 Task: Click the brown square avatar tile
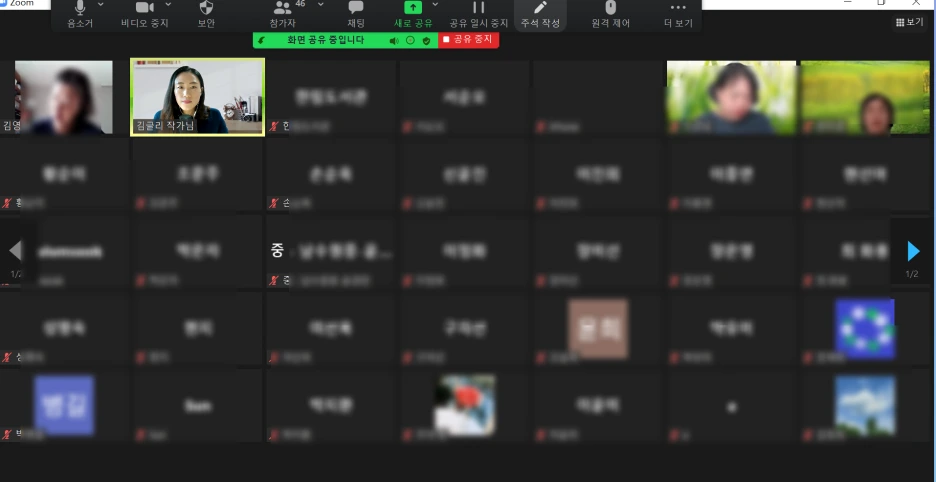[x=598, y=329]
